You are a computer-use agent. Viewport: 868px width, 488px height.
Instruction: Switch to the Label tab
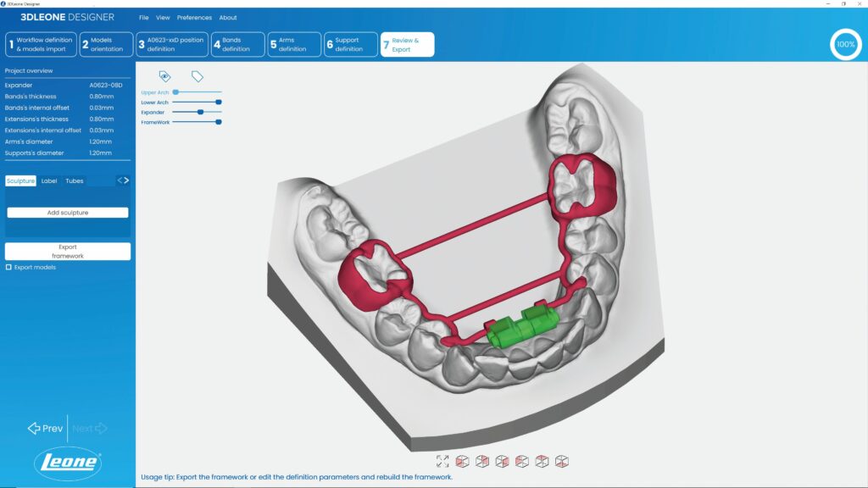49,180
